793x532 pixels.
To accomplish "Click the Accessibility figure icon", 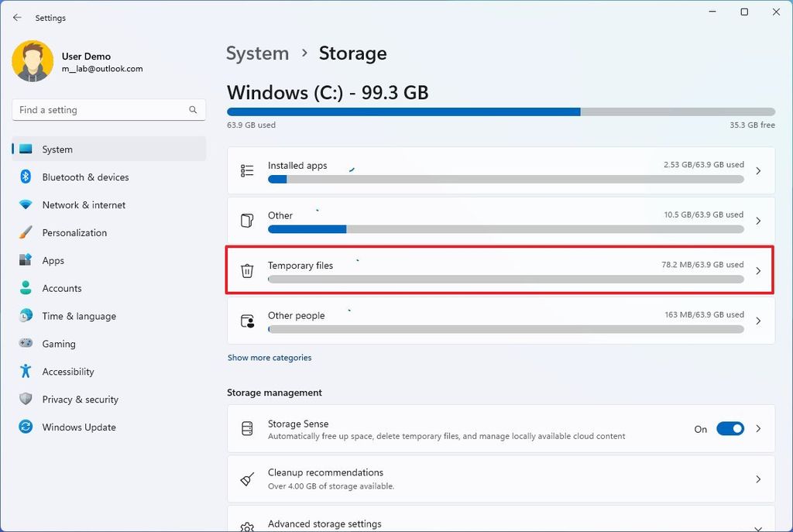I will click(x=24, y=372).
